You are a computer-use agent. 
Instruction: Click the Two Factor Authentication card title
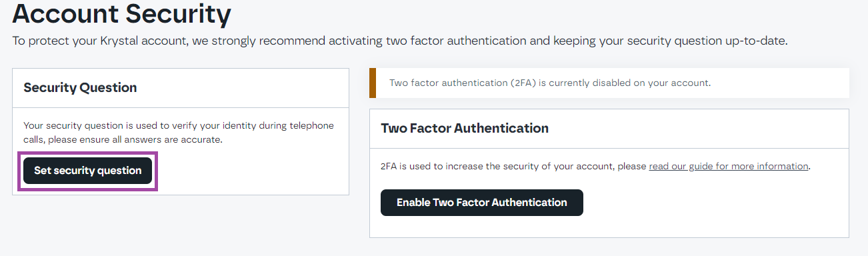465,128
